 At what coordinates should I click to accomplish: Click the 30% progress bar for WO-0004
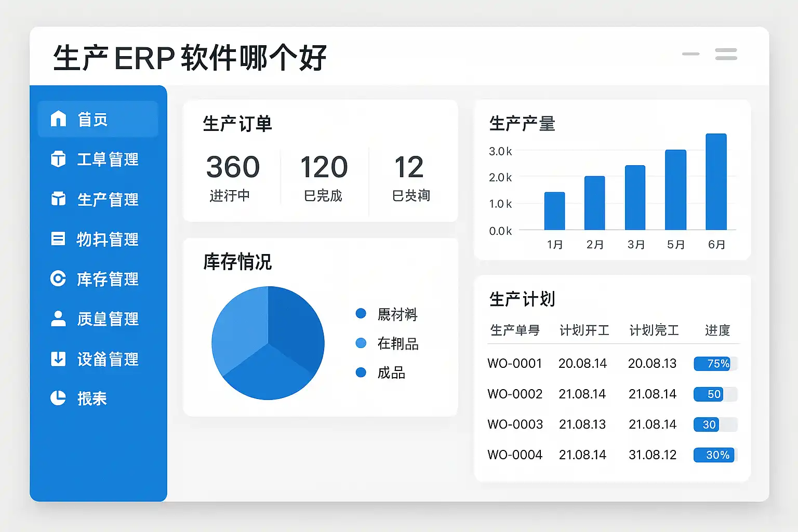click(x=715, y=455)
